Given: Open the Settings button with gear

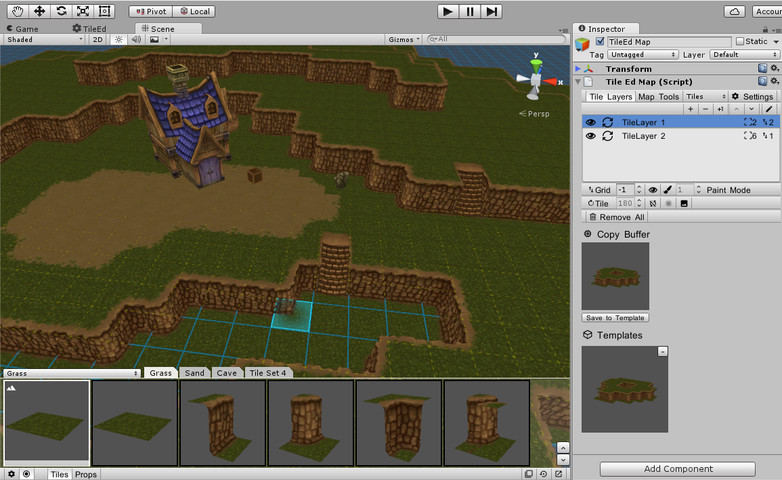Looking at the screenshot, I should click(x=753, y=97).
